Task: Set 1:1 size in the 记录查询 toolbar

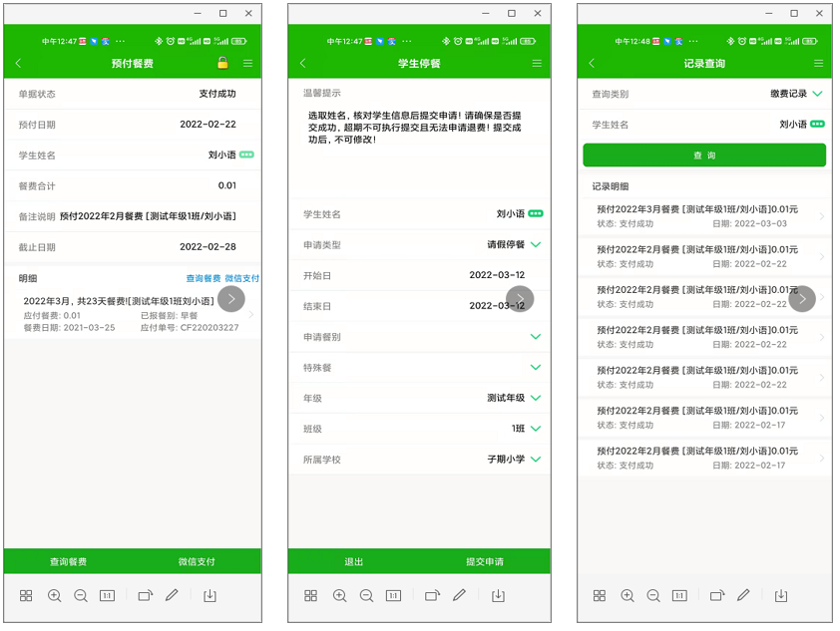Action: pos(679,596)
